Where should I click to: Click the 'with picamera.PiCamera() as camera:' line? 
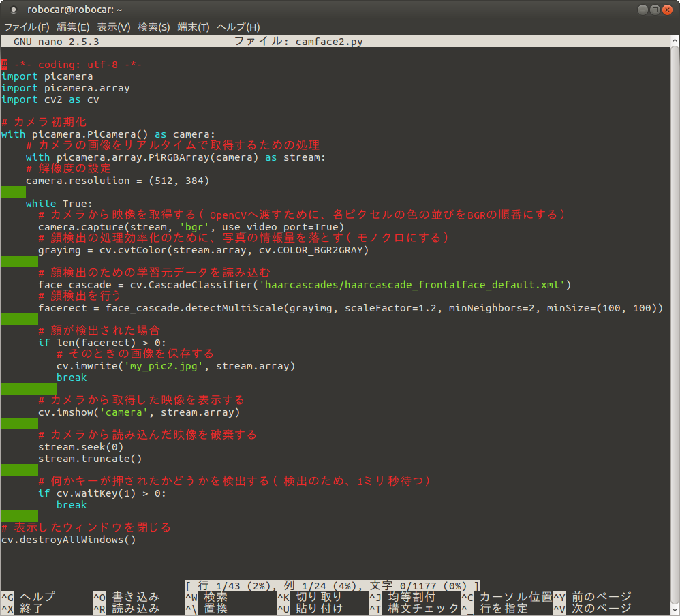[x=108, y=134]
